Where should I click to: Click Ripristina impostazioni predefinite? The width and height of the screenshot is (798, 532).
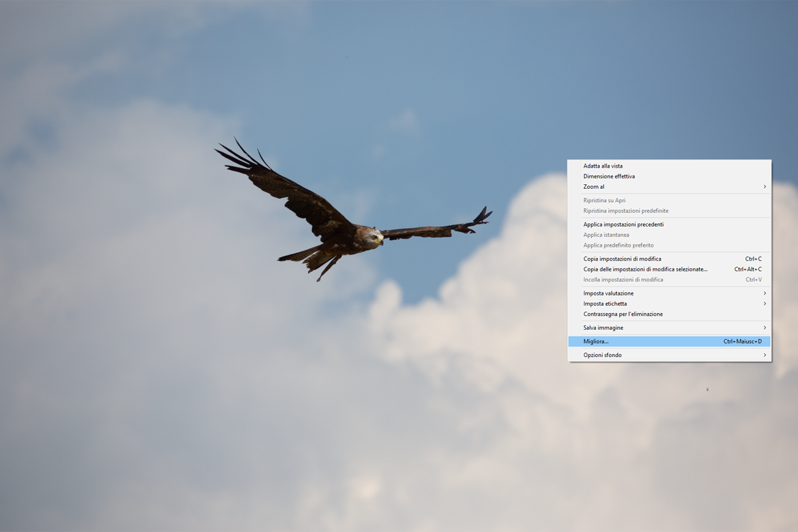(x=625, y=211)
